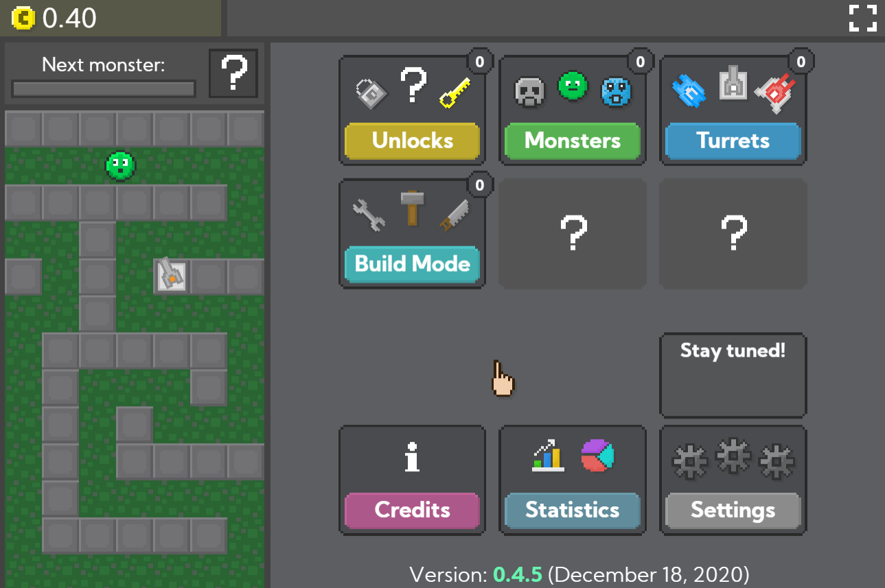
Task: Toggle fullscreen mode icon
Action: (863, 18)
